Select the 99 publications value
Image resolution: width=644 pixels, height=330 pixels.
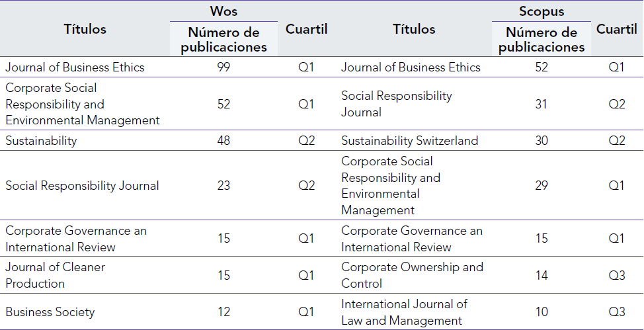click(223, 67)
